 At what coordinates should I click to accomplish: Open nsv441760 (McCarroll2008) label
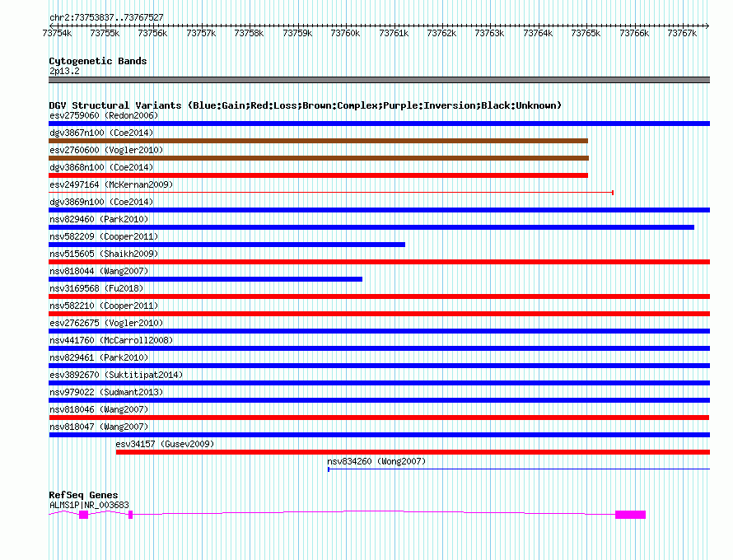click(111, 340)
